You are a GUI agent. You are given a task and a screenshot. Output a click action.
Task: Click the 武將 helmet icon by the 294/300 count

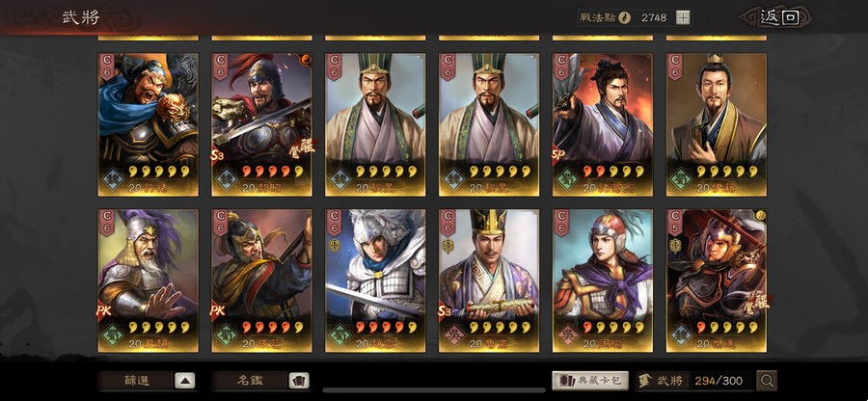tap(644, 381)
